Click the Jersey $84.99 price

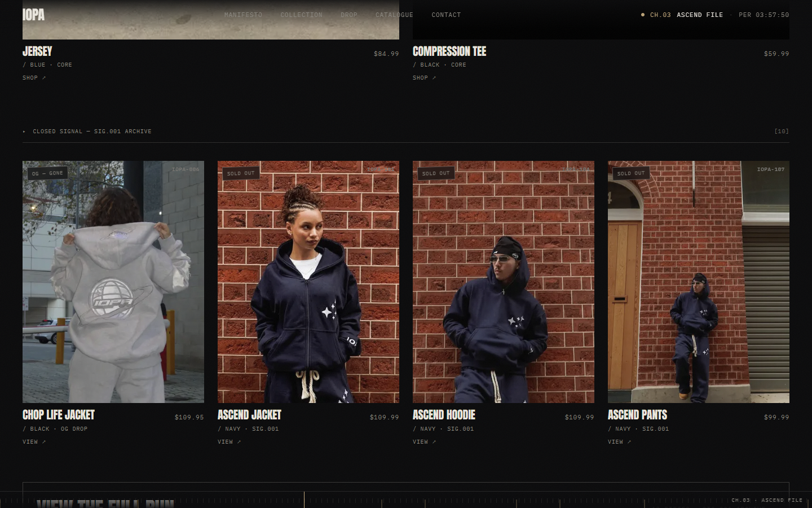click(386, 54)
